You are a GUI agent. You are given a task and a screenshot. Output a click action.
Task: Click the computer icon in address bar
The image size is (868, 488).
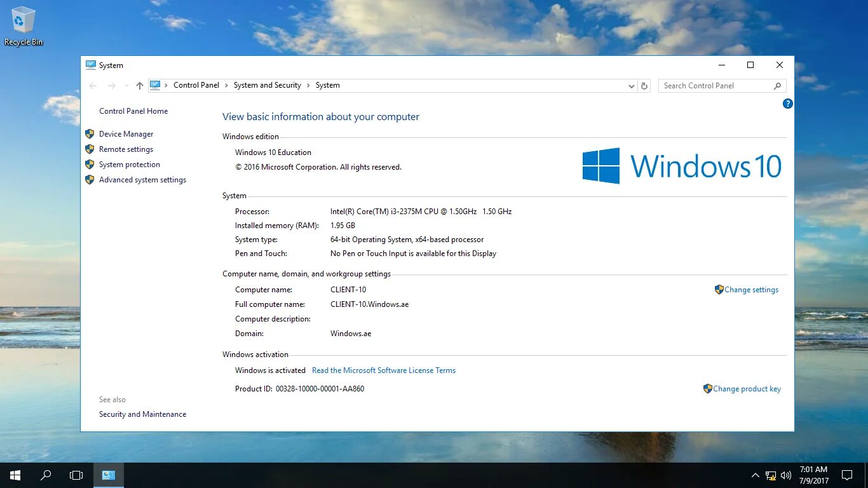(155, 85)
